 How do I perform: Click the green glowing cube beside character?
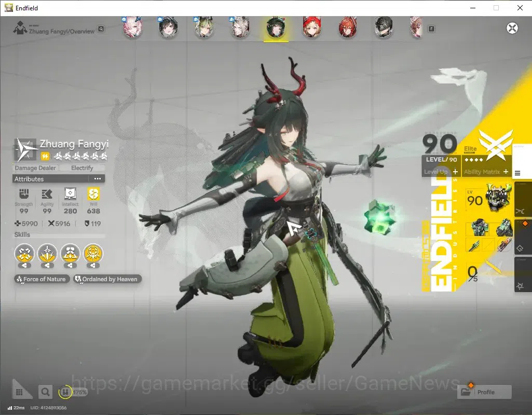pyautogui.click(x=379, y=216)
